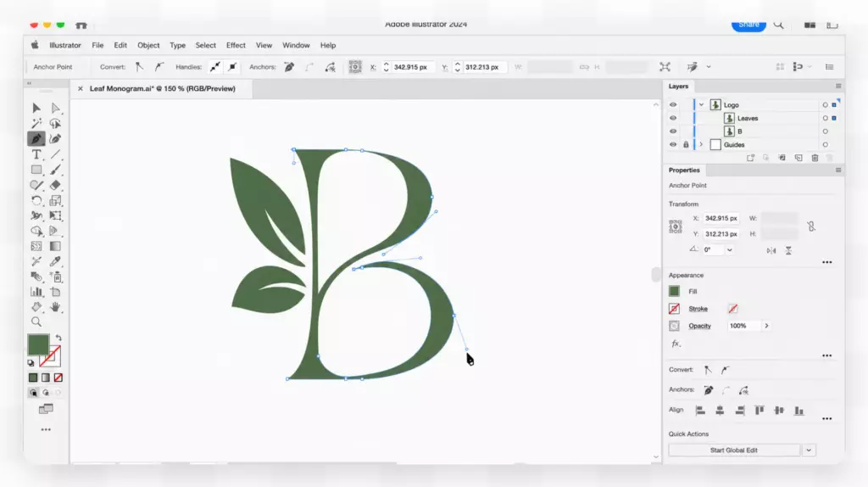Select the Scale tool

(x=55, y=200)
